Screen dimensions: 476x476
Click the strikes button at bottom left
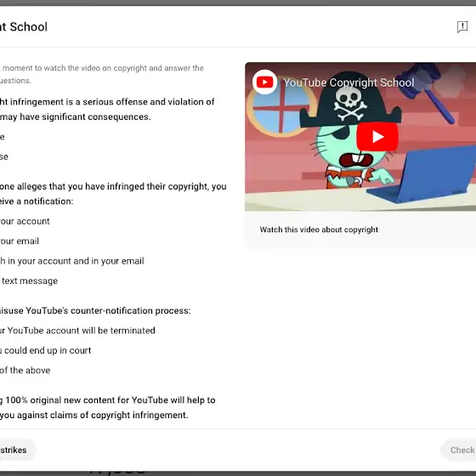coord(16,450)
